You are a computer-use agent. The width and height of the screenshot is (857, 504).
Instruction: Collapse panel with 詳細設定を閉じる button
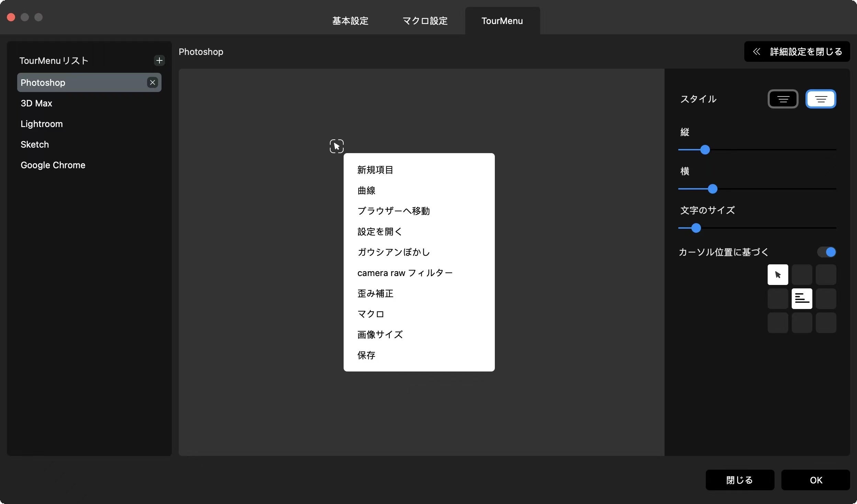[797, 51]
